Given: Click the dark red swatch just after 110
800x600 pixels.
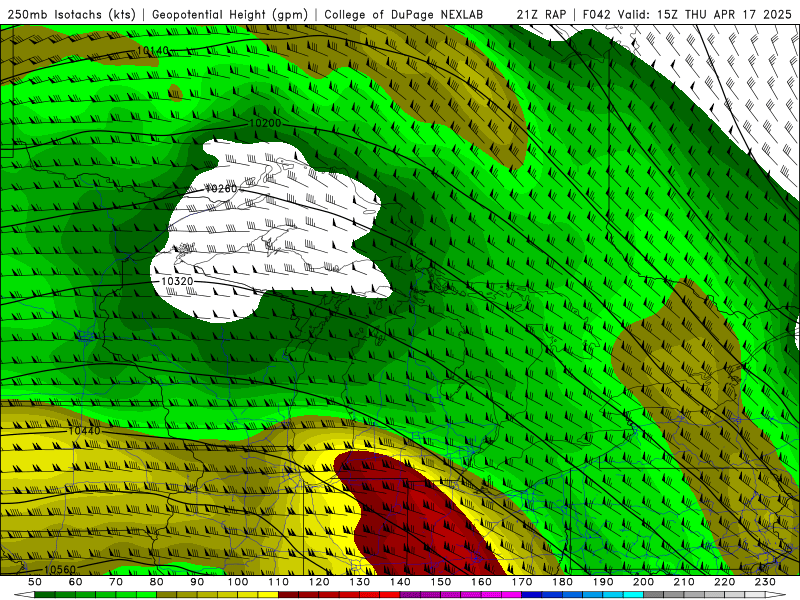Looking at the screenshot, I should click(289, 595).
